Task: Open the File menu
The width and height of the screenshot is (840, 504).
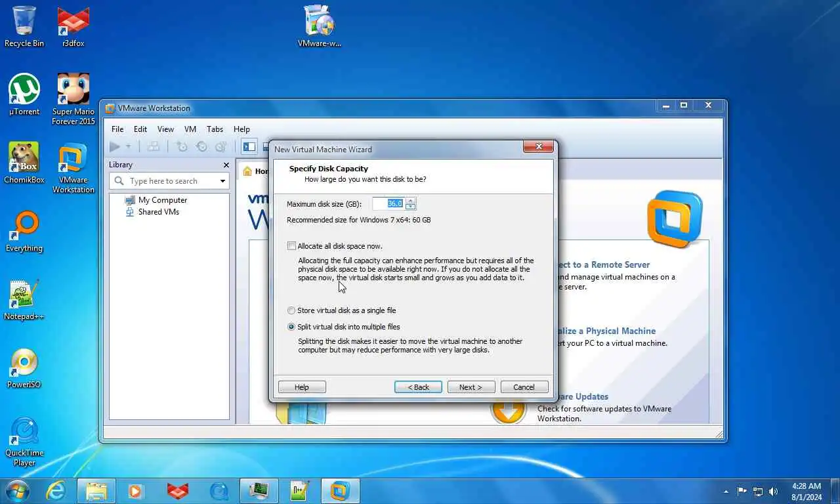Action: [117, 129]
